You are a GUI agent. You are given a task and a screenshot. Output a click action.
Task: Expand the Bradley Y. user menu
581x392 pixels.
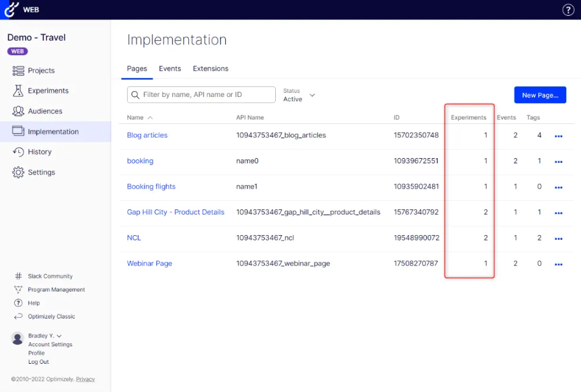click(45, 336)
